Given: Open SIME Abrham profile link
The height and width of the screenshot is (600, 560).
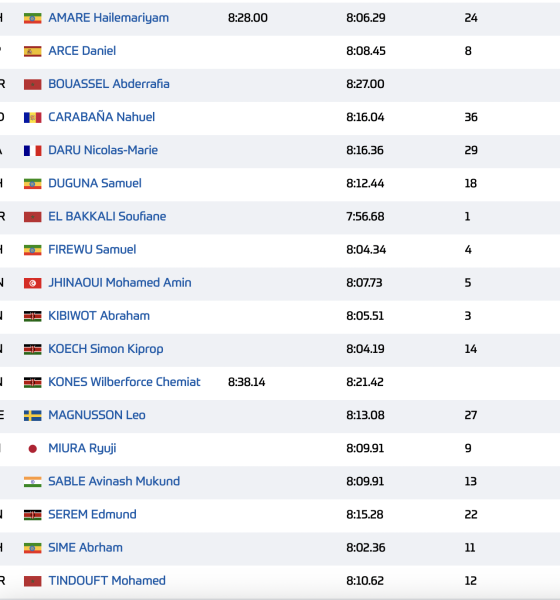Looking at the screenshot, I should tap(85, 548).
